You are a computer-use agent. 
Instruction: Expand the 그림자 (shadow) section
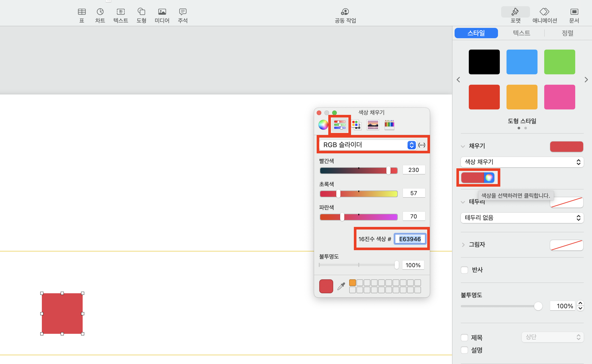463,245
